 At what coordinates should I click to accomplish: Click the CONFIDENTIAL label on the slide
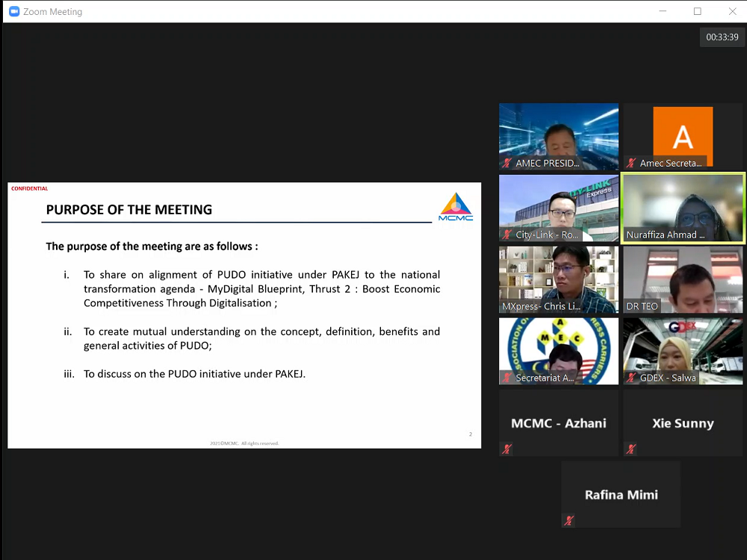pyautogui.click(x=30, y=189)
